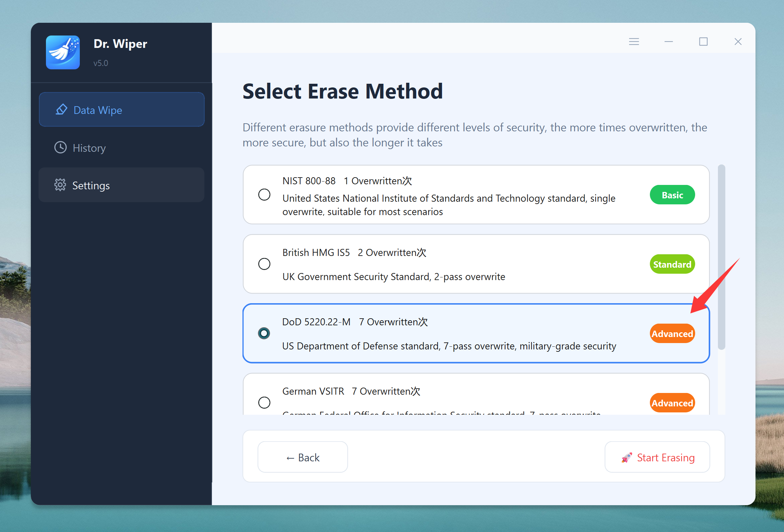Click the orange Advanced badge on DoD card
The image size is (784, 532).
click(672, 333)
